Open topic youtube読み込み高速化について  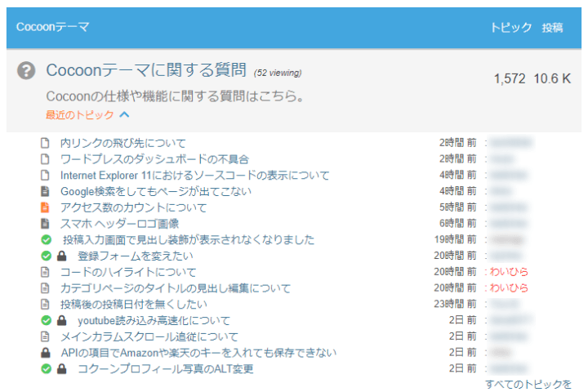154,320
